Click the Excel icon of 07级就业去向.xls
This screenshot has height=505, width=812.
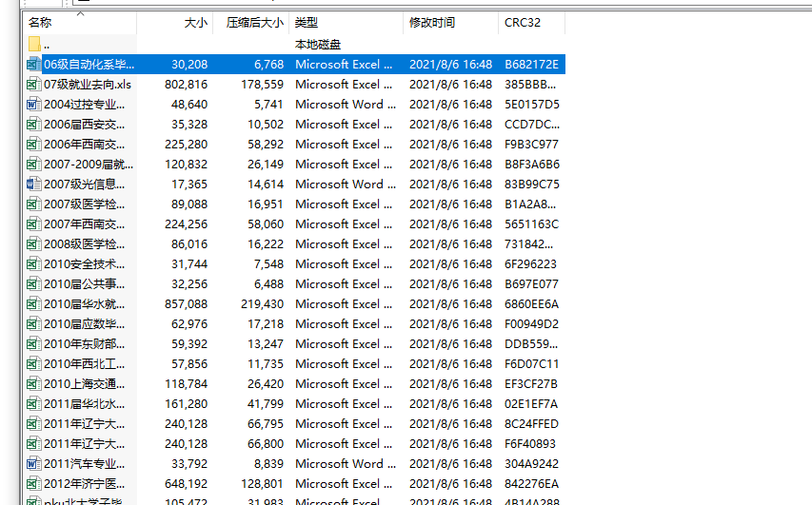33,85
